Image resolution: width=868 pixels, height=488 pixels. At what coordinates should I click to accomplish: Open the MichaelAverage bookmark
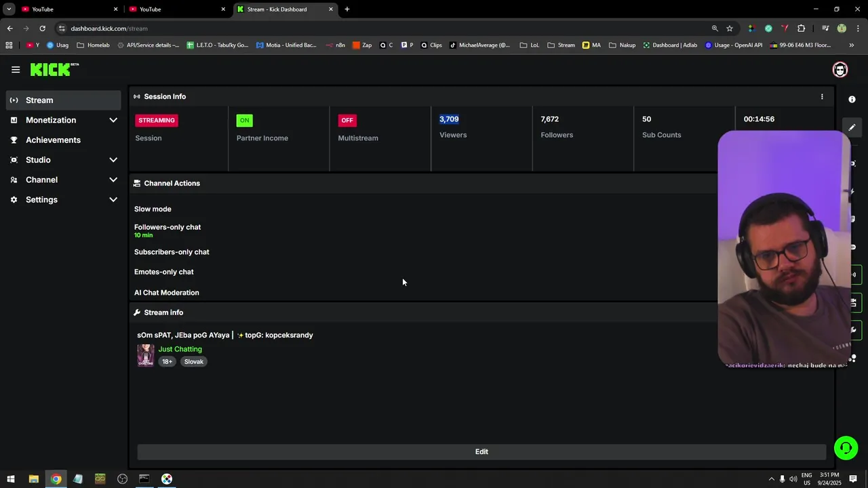tap(479, 45)
